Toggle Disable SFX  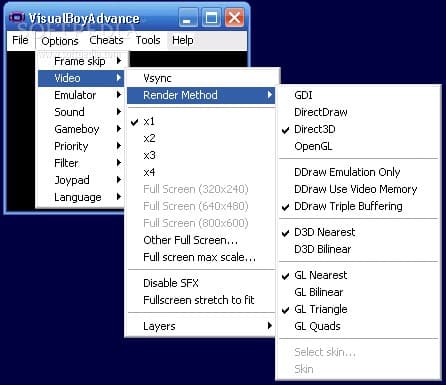[201, 283]
